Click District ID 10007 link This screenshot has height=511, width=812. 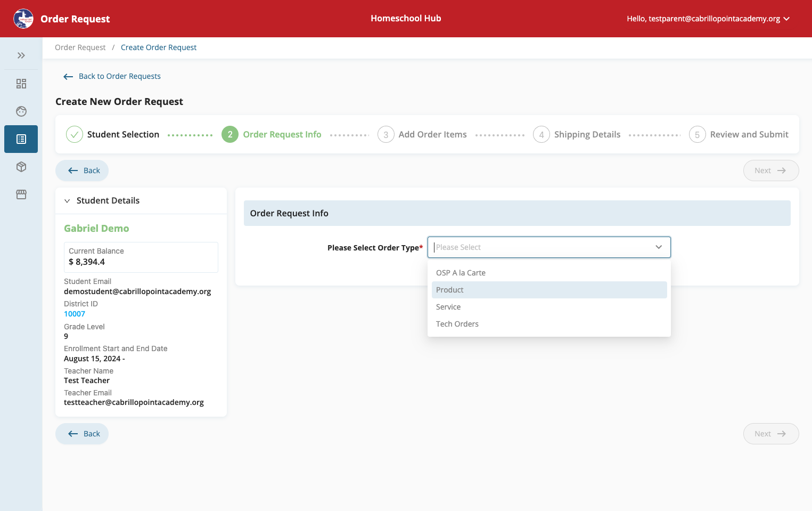(x=75, y=314)
